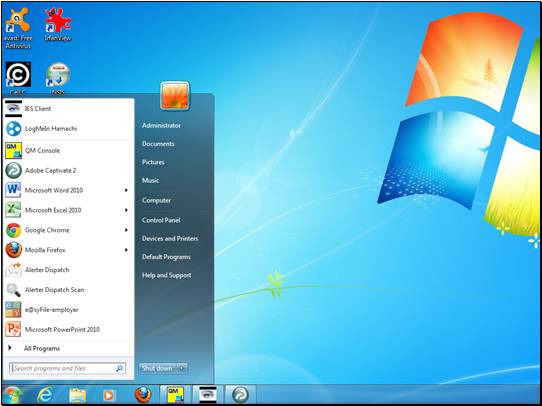The width and height of the screenshot is (542, 406).
Task: Open the QM Console taskbar button
Action: pyautogui.click(x=175, y=394)
